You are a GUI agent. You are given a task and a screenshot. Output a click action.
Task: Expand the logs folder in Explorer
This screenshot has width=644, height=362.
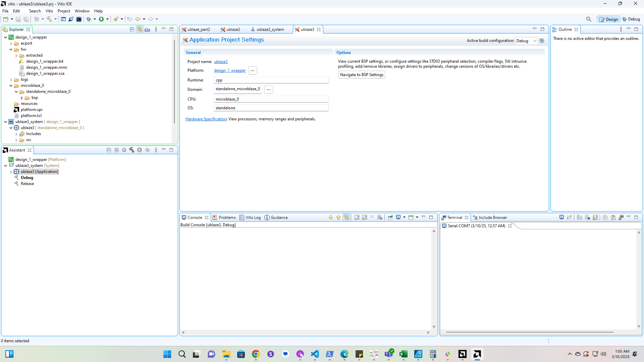click(x=11, y=80)
